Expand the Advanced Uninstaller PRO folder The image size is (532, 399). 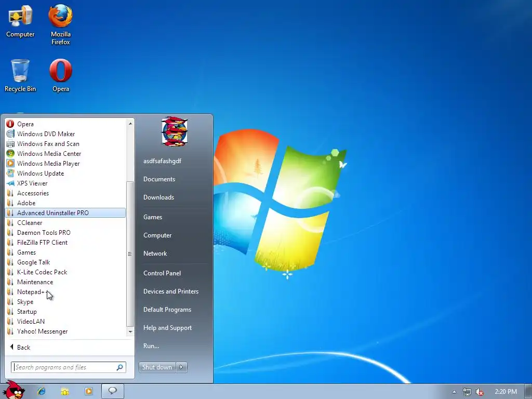[65, 212]
